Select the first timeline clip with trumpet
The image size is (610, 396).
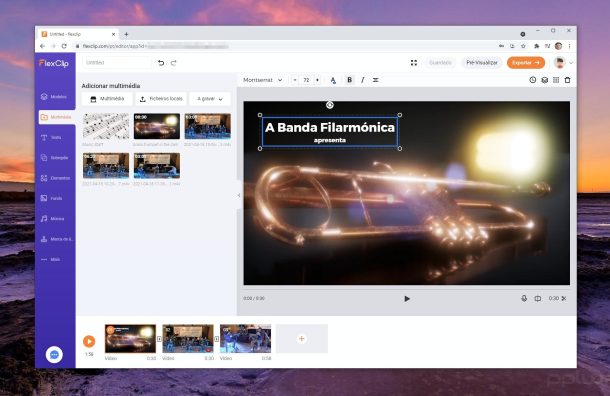[130, 339]
